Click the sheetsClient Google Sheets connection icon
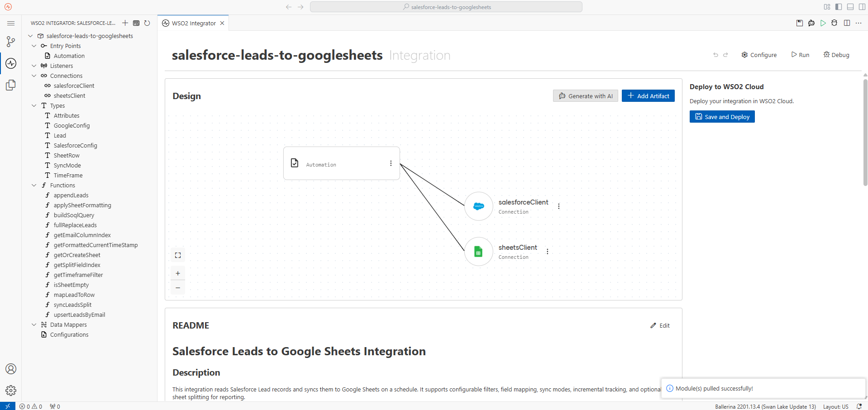Viewport: 868px width, 410px height. point(478,252)
